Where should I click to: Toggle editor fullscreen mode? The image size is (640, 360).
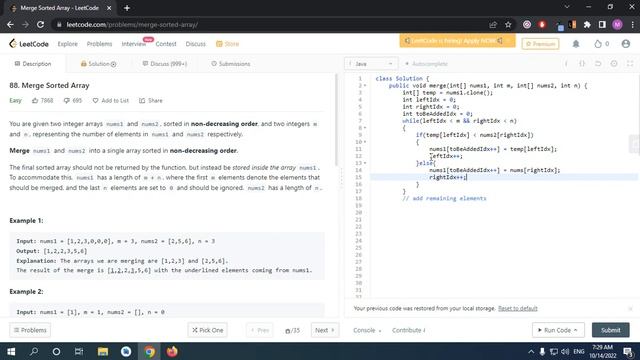click(630, 64)
